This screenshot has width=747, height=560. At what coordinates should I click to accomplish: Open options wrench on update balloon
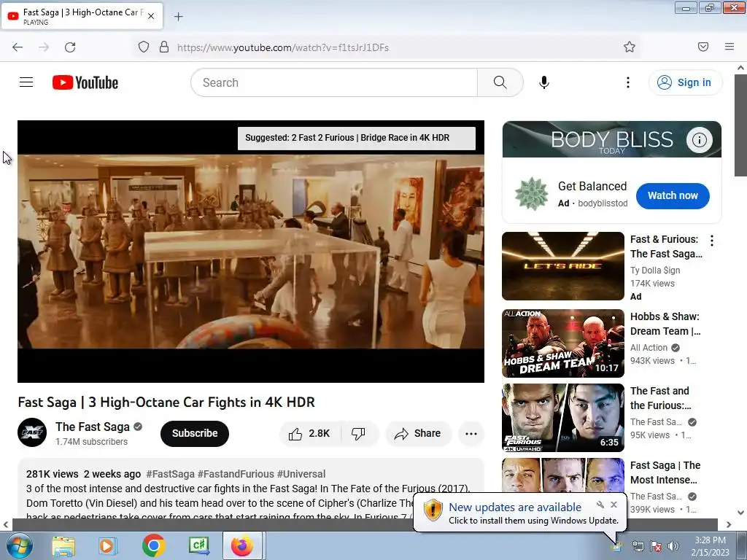(x=600, y=505)
